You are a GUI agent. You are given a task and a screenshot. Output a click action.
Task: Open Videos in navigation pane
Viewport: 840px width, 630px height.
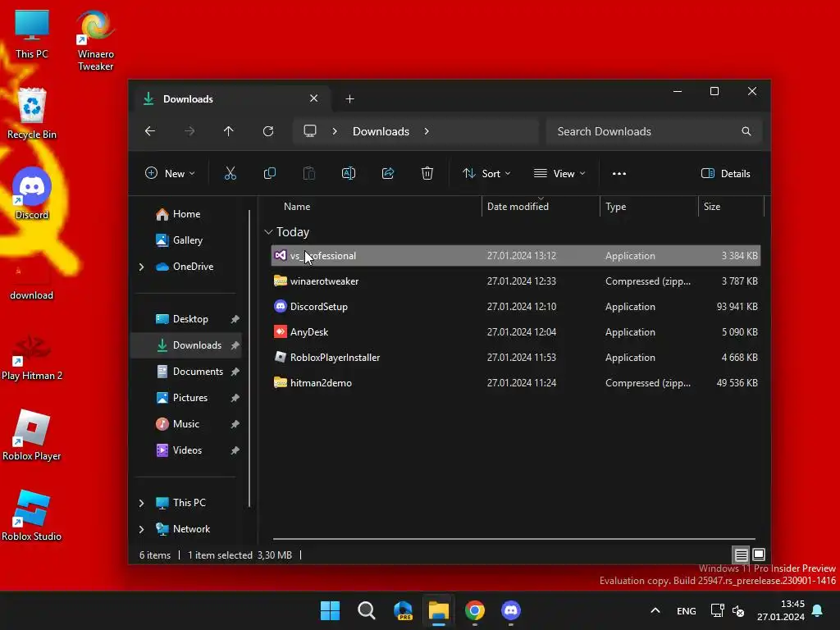coord(186,450)
